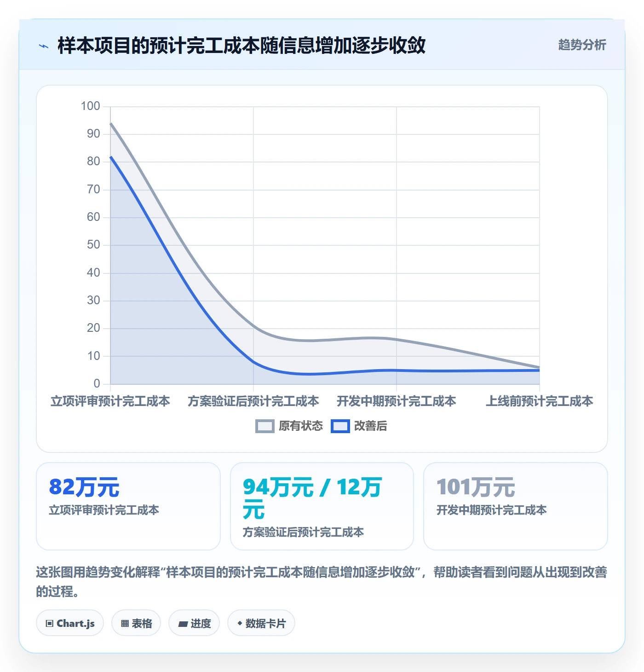Click the 82万元 value

[x=84, y=487]
